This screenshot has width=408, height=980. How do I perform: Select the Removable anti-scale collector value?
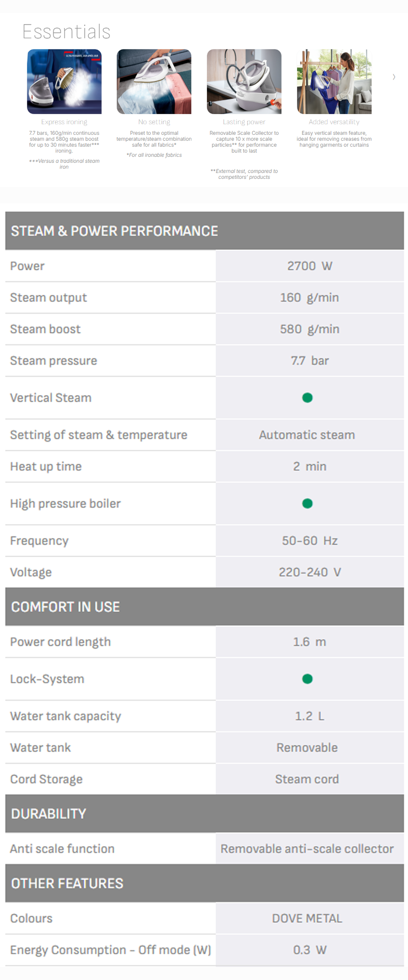(x=307, y=849)
